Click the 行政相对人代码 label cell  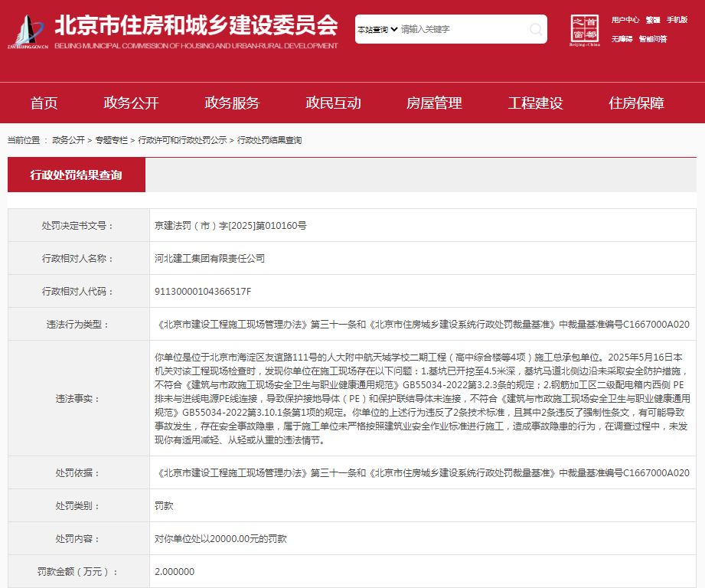point(79,291)
